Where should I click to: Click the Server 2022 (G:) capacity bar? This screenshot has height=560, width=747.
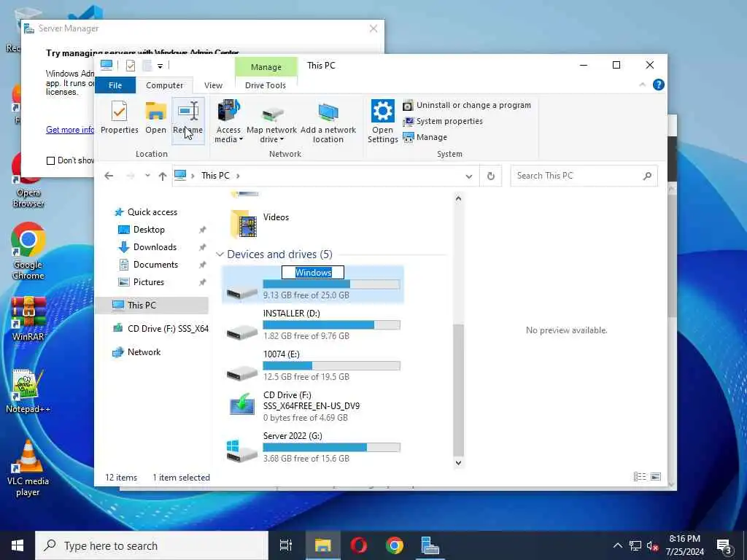pyautogui.click(x=332, y=448)
